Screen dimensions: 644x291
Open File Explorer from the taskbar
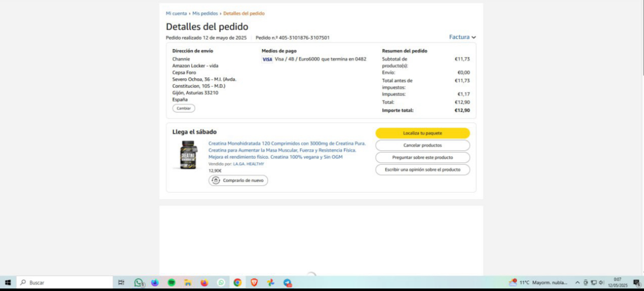188,282
